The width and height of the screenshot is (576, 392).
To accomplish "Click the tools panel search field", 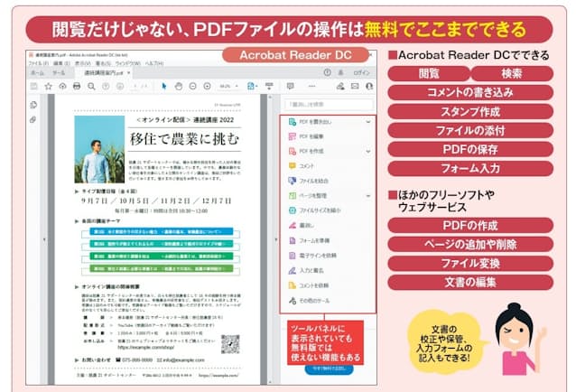I will tap(329, 105).
